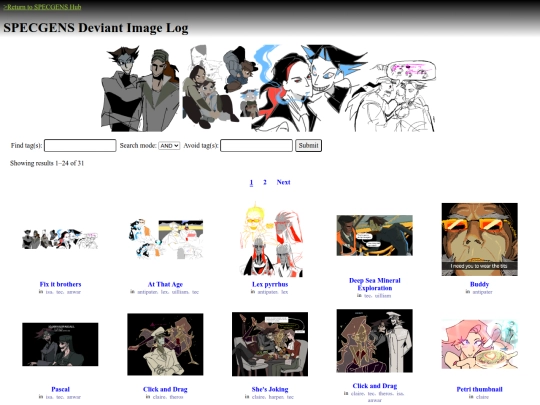Open the Search mode AND dropdown
This screenshot has width=540, height=405.
coord(169,146)
